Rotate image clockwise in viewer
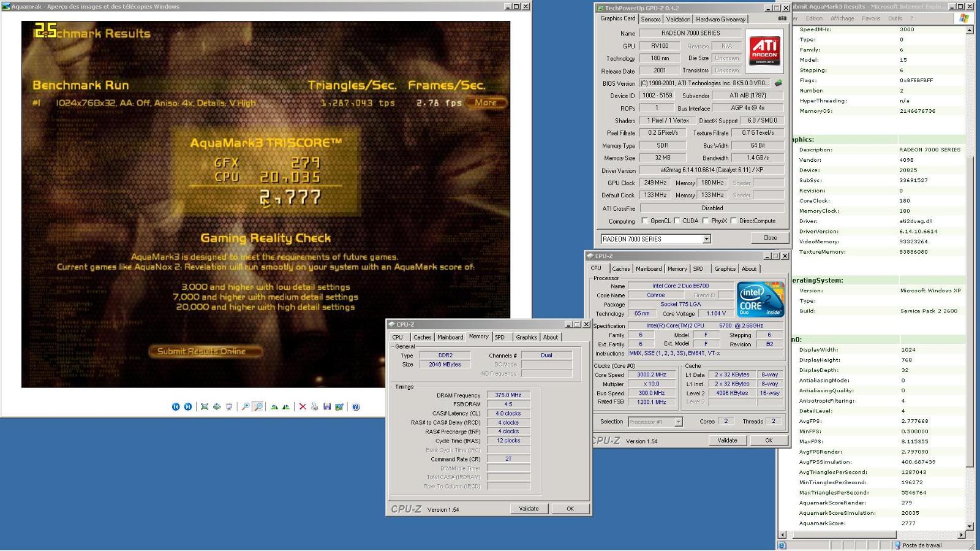Viewport: 980px width, 551px height. 274,406
